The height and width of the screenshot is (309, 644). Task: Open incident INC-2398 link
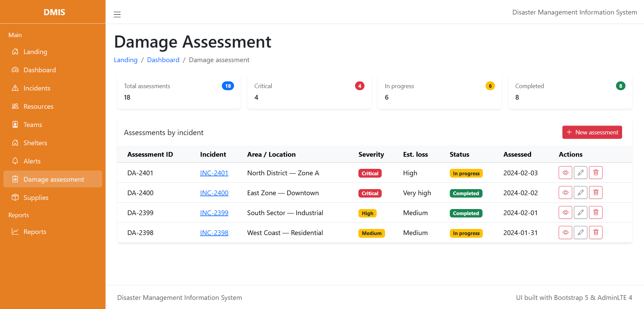(x=214, y=232)
